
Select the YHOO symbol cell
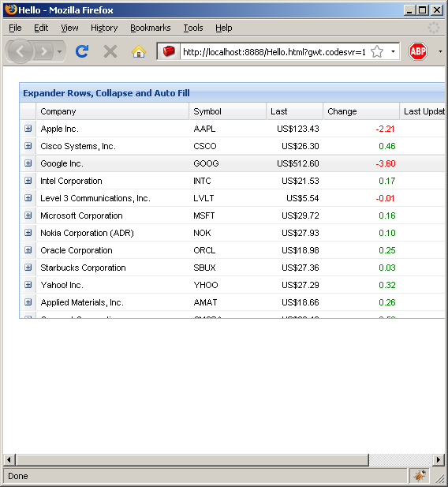206,285
